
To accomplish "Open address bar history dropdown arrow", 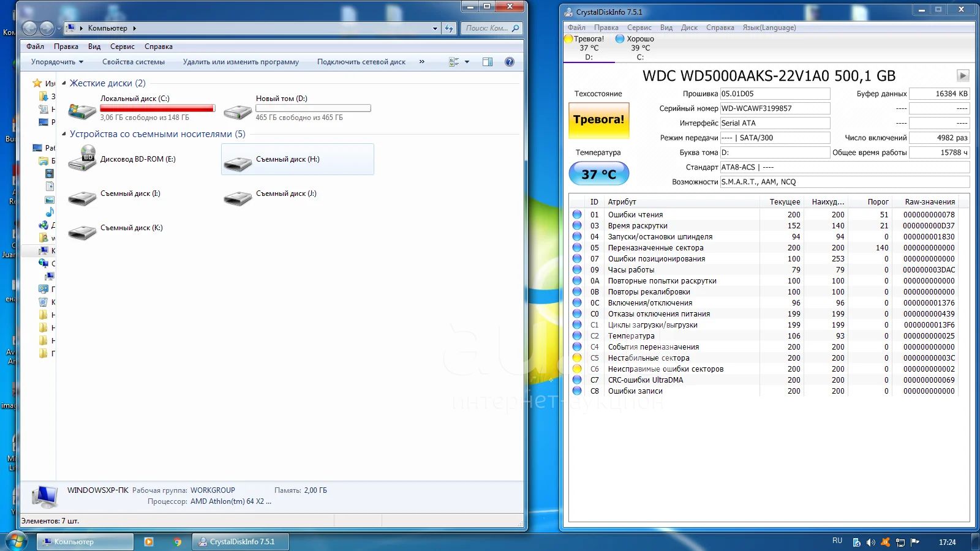I will pyautogui.click(x=435, y=28).
